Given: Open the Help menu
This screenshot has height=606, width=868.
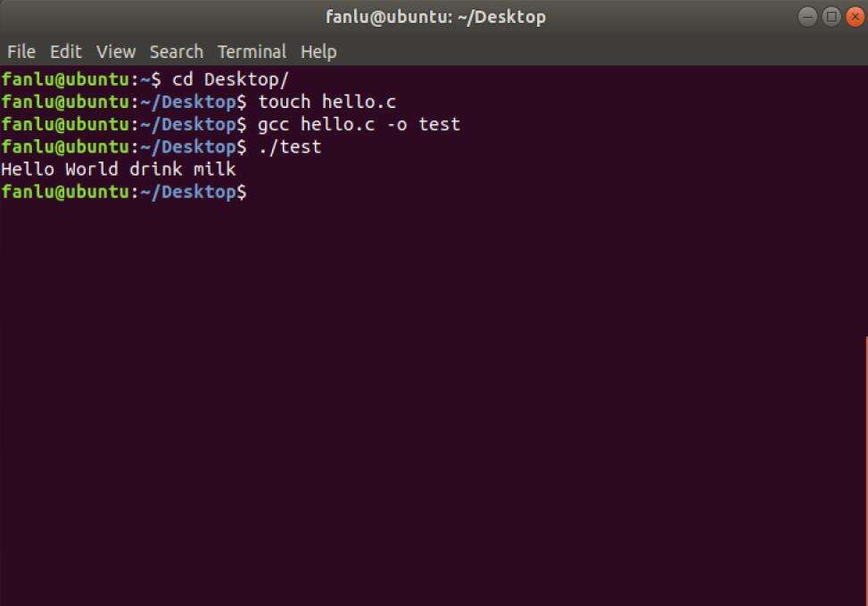Looking at the screenshot, I should tap(318, 51).
